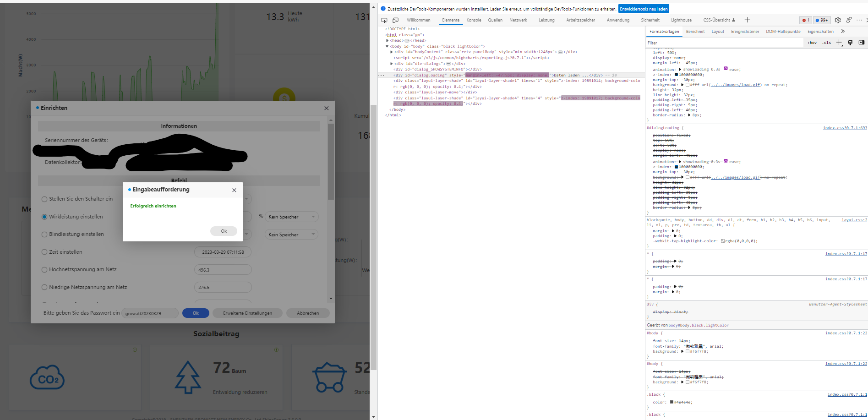Open the blue issues badge showing 99+
The width and height of the screenshot is (868, 420).
pos(822,20)
